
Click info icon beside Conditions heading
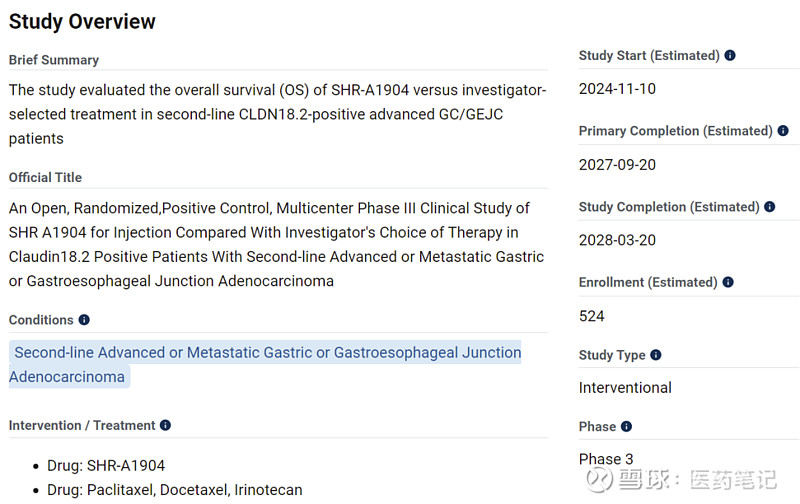(84, 320)
